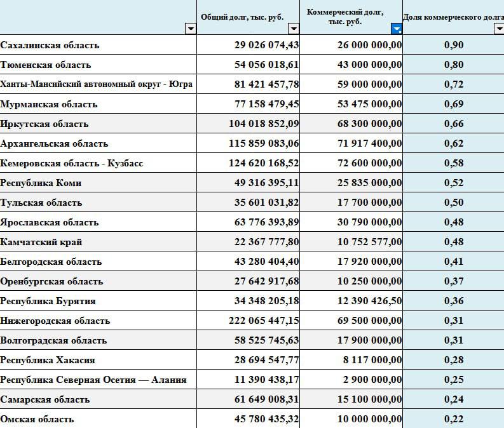Select the Коммерческий долг, тыс. руб. header

(x=351, y=17)
